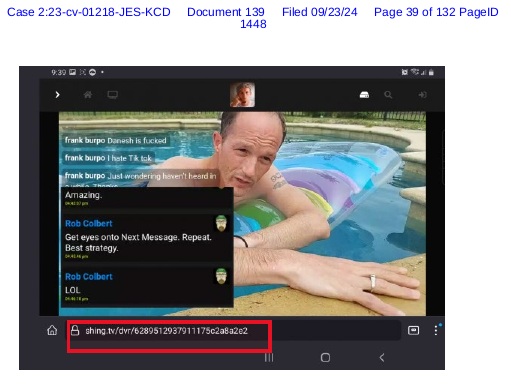
Task: Open the search magnifier icon
Action: tap(388, 95)
